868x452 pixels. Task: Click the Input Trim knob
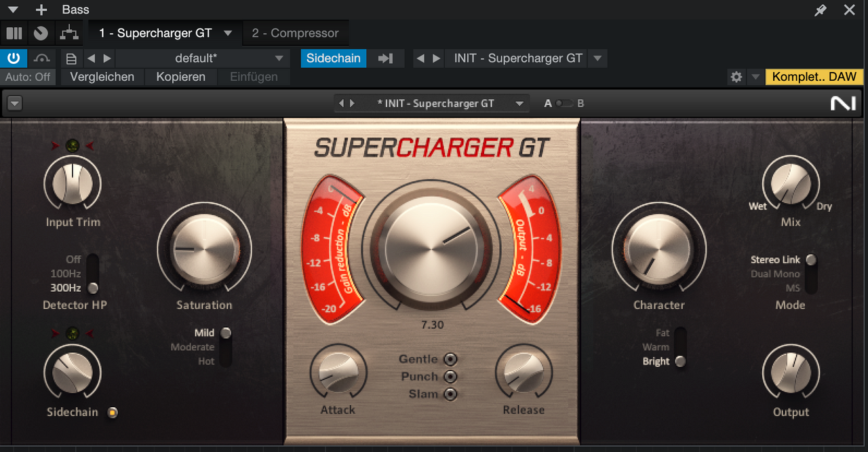pos(73,183)
